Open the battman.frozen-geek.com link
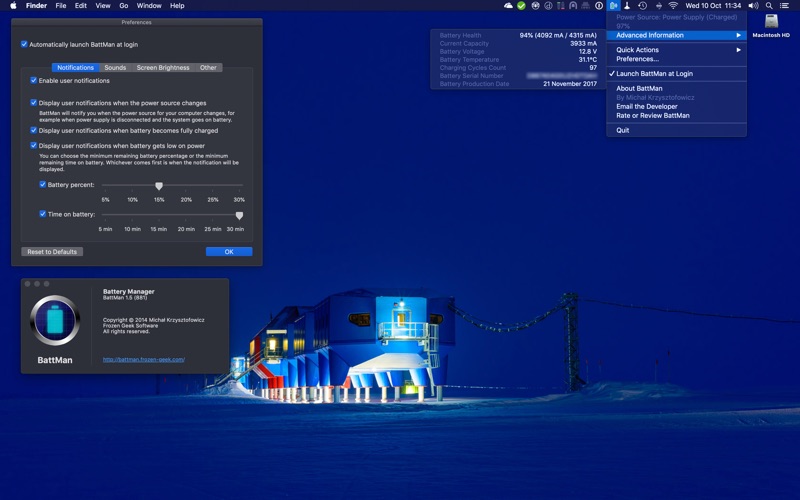 click(144, 360)
